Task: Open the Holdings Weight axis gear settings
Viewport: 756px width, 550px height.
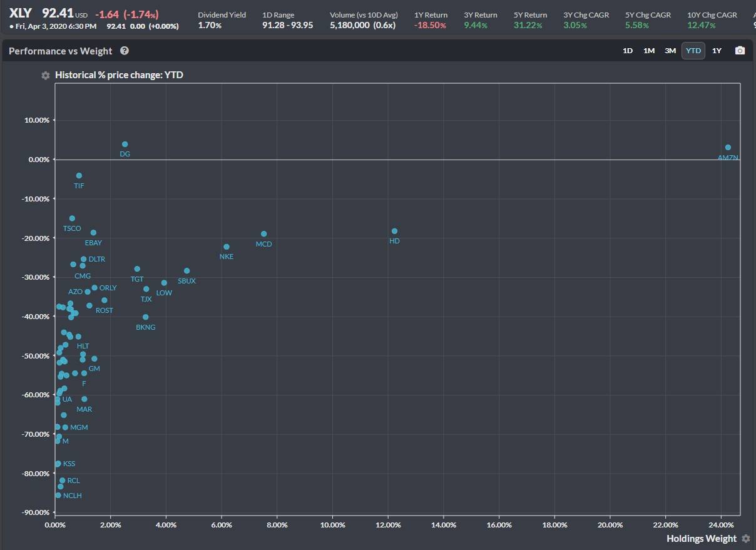Action: tap(745, 539)
